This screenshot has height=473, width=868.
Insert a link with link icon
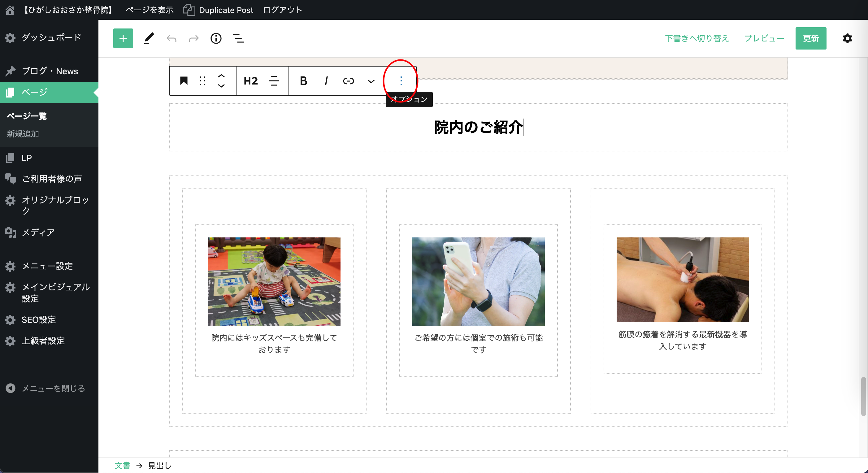pos(348,81)
